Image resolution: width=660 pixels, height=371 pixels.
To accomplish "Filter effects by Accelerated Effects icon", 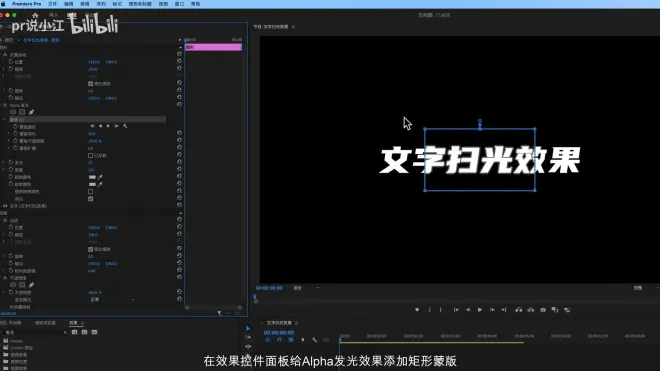I will (x=75, y=332).
